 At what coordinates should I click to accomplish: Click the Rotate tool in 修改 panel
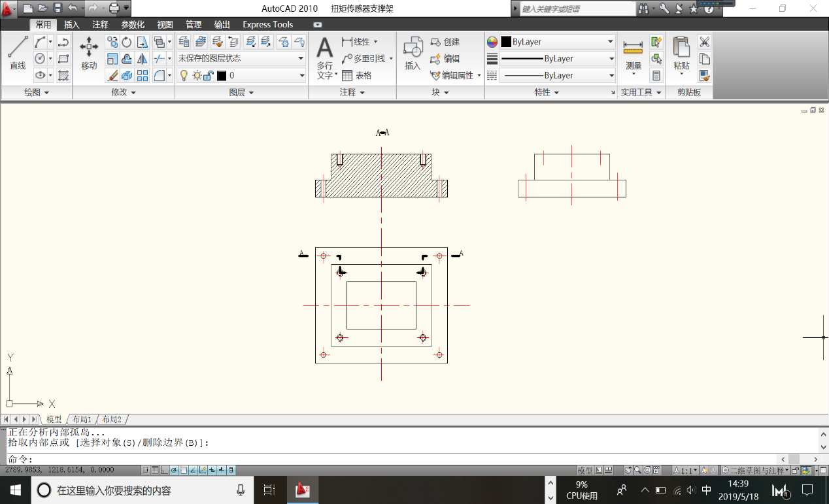pos(127,42)
